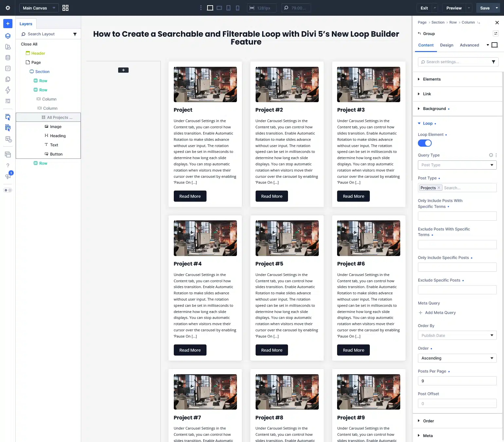
Task: Click the back arrow next to Group
Action: [x=420, y=34]
